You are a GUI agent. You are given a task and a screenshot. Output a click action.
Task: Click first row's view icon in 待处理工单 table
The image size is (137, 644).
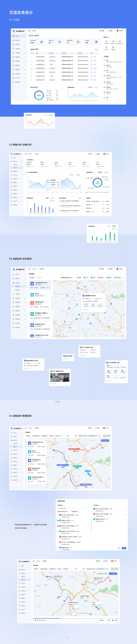pyautogui.click(x=91, y=57)
